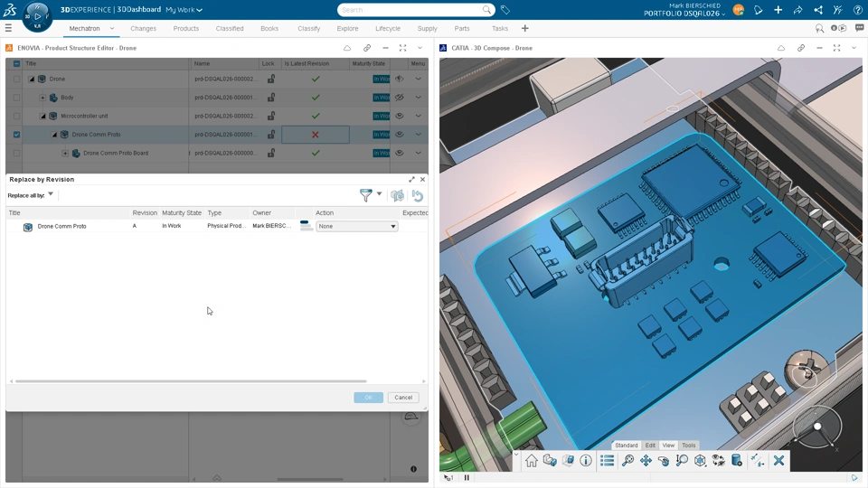Click the top search input field
868x488 pixels.
pos(410,10)
